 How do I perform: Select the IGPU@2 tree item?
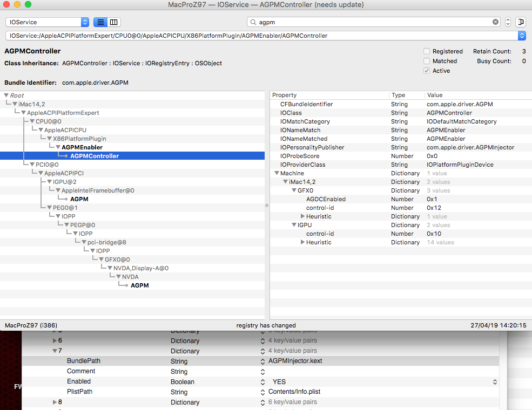[64, 182]
